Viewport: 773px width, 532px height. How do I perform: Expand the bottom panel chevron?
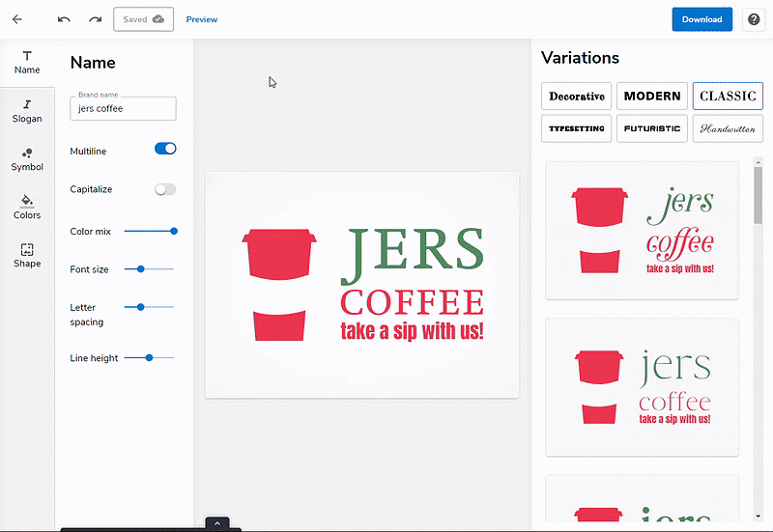tap(216, 523)
